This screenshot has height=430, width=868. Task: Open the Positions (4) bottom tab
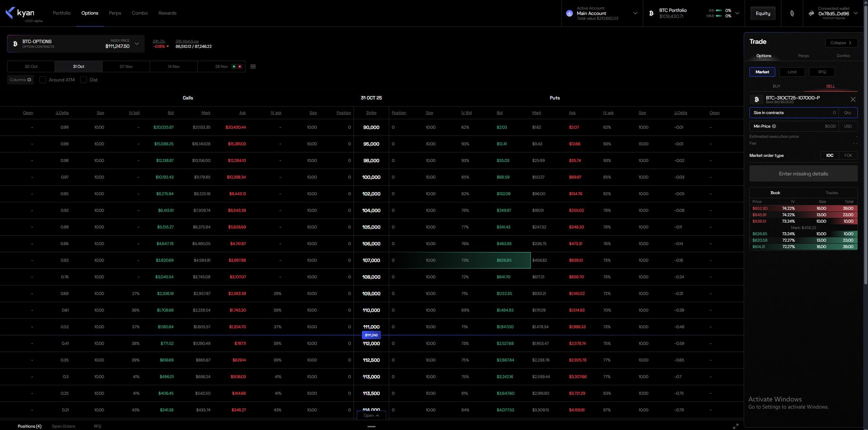[29, 426]
